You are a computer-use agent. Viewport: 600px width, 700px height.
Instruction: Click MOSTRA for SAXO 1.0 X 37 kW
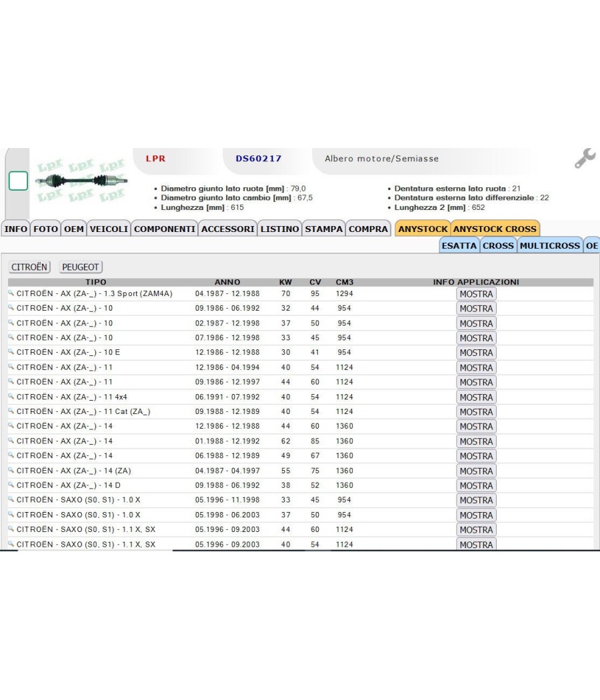477,515
